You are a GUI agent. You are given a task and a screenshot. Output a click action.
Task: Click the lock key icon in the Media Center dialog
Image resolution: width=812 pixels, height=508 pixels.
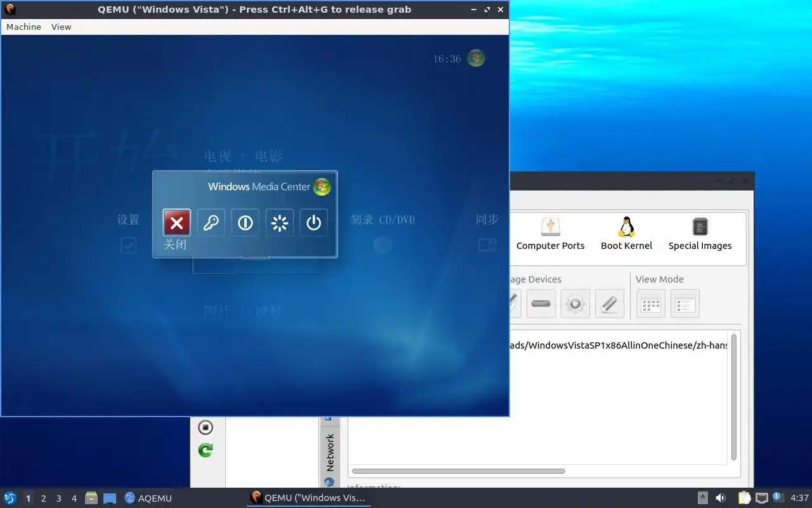(x=211, y=223)
